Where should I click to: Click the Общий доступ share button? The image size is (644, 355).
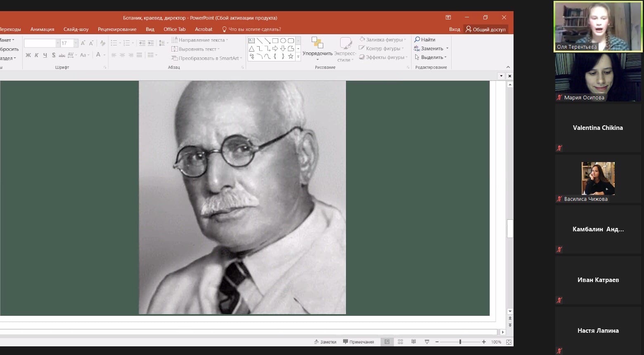[x=485, y=29]
